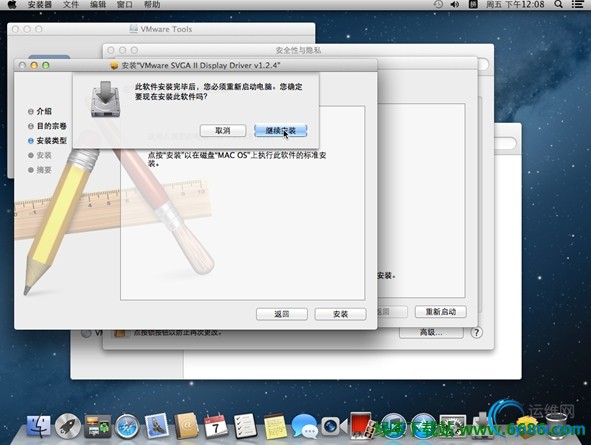Open the 窗口 menu

pyautogui.click(x=124, y=5)
